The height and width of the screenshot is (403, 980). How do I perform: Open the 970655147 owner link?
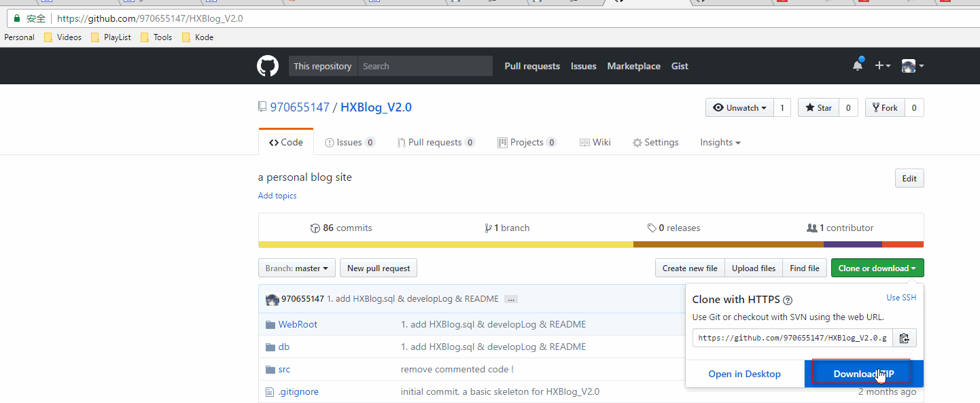300,107
